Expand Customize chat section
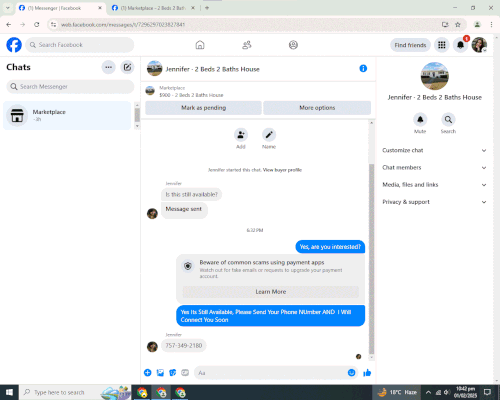 [x=434, y=150]
